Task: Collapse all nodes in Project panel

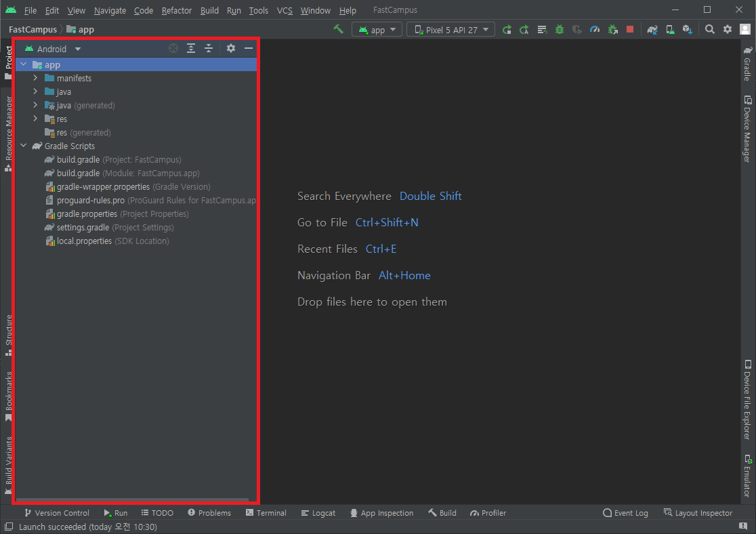Action: click(209, 48)
